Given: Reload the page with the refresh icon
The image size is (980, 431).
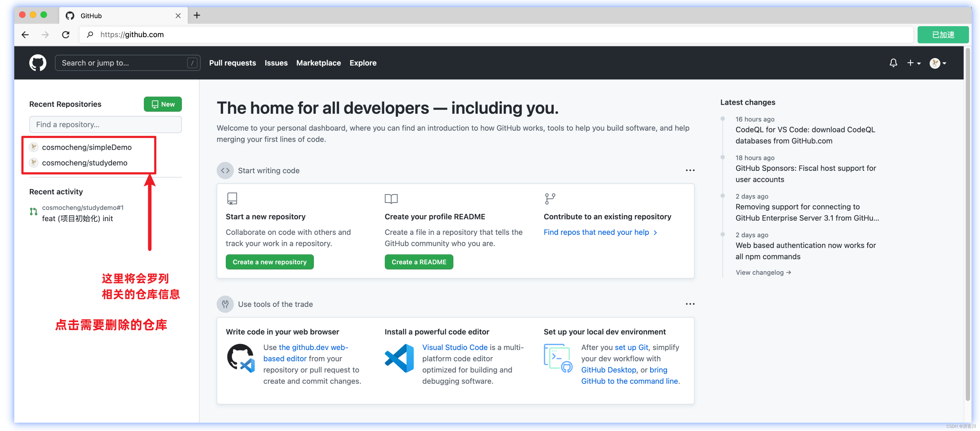Looking at the screenshot, I should (x=65, y=35).
